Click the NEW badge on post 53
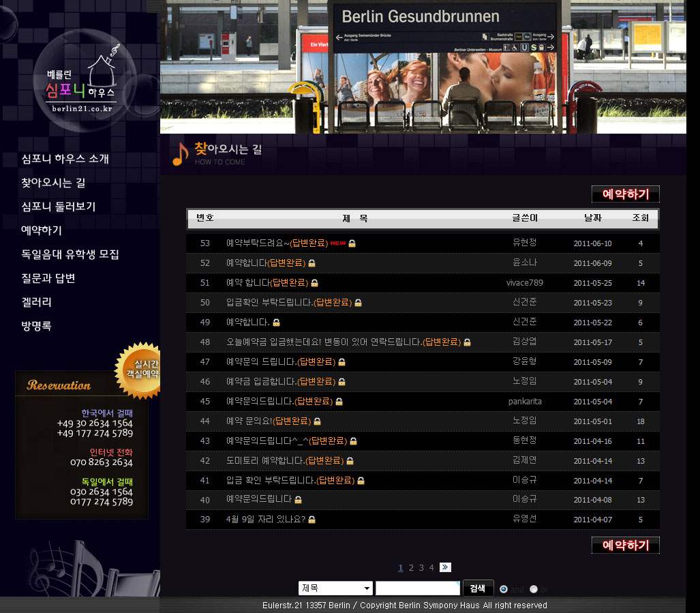Viewport: 700px width, 613px height. pos(338,243)
